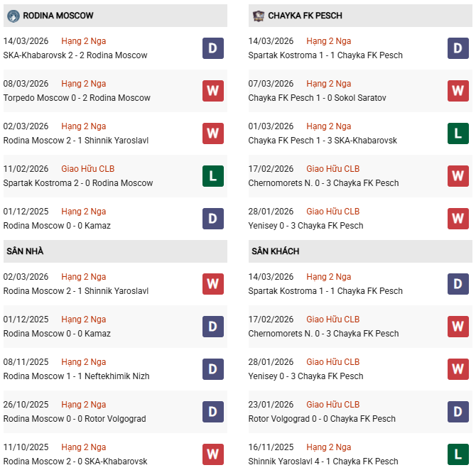Click win badge for Chayka 1-0 Sokol Saratov

click(x=458, y=91)
